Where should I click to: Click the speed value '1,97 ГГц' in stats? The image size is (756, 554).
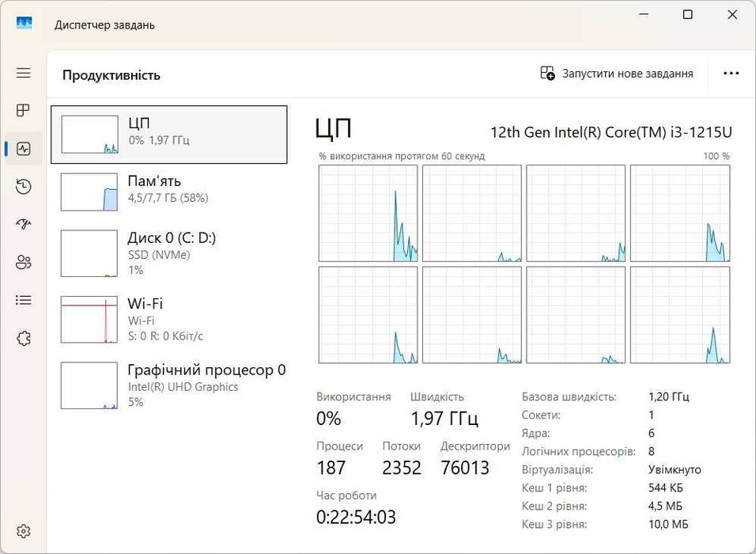click(x=444, y=418)
